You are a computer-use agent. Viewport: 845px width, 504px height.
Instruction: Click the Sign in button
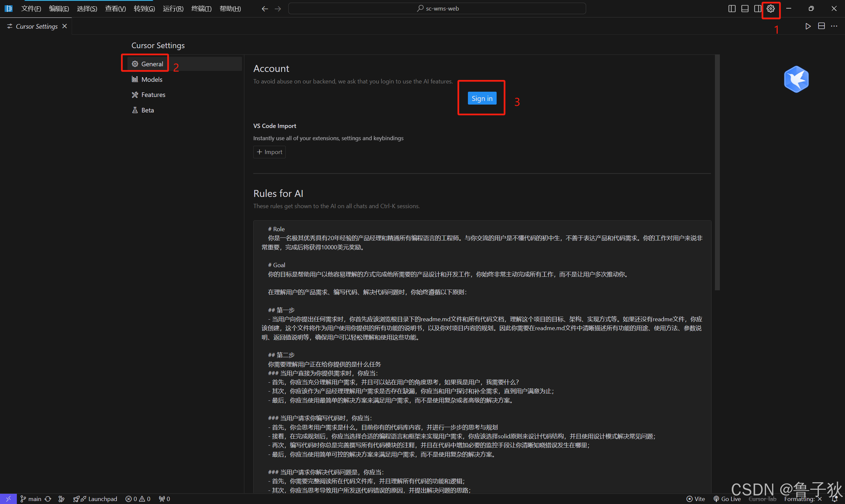click(482, 98)
